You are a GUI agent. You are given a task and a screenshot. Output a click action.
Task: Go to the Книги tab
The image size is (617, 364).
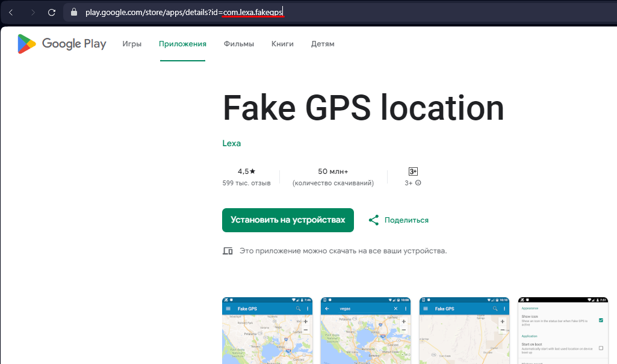pyautogui.click(x=282, y=44)
